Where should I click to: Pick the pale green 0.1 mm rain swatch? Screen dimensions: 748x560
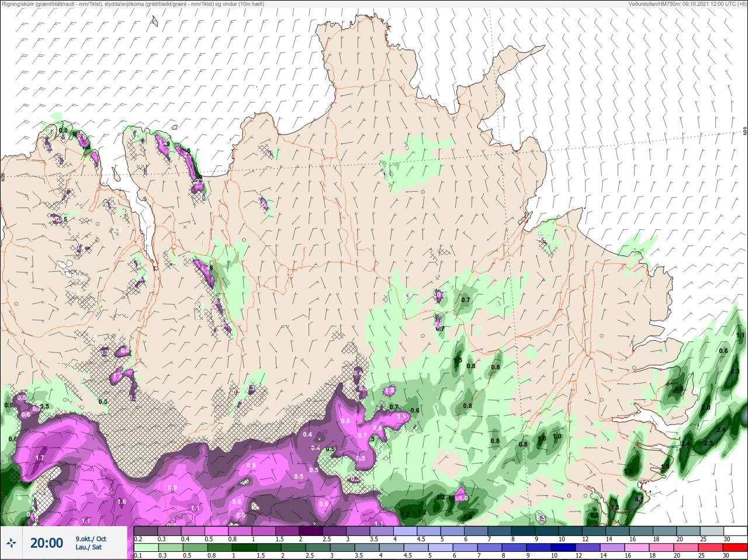[x=146, y=548]
